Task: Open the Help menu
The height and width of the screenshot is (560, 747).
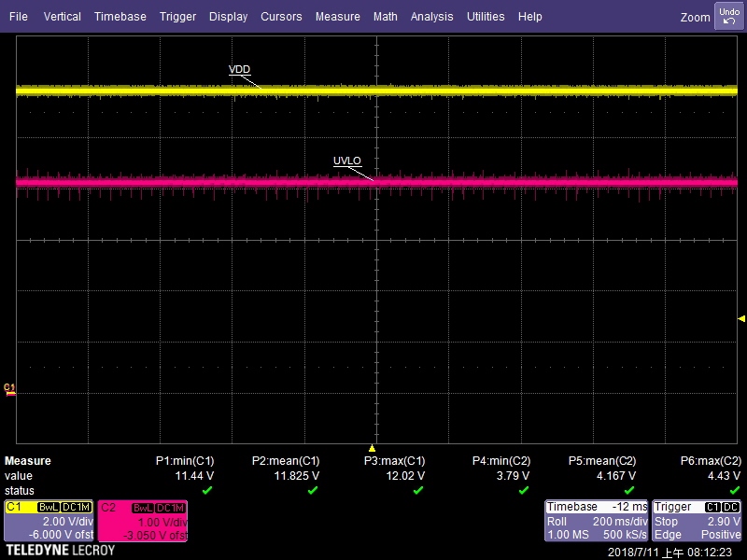Action: [x=529, y=16]
